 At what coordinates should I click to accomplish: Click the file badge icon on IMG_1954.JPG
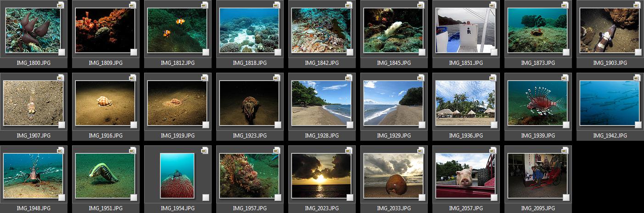pos(205,150)
